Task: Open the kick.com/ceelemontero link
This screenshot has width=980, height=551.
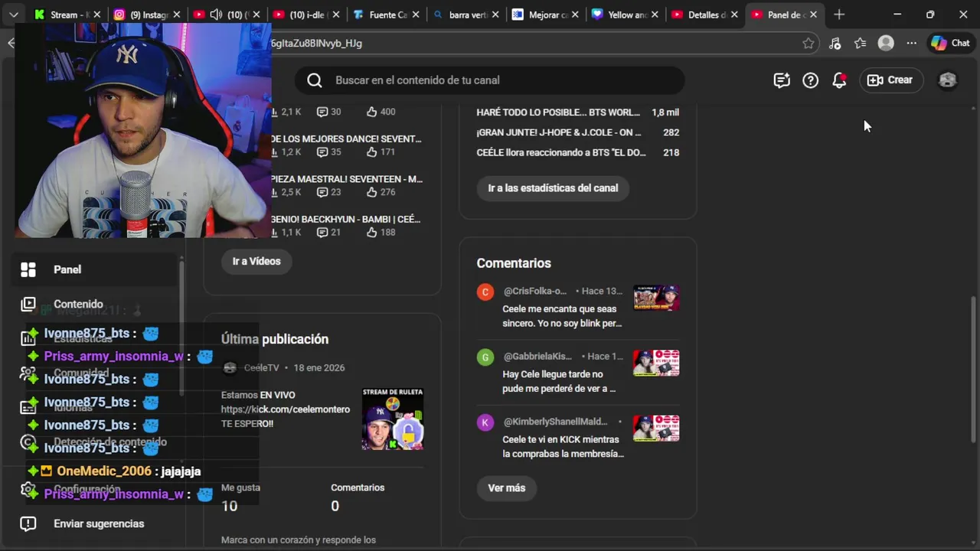Action: pos(286,409)
